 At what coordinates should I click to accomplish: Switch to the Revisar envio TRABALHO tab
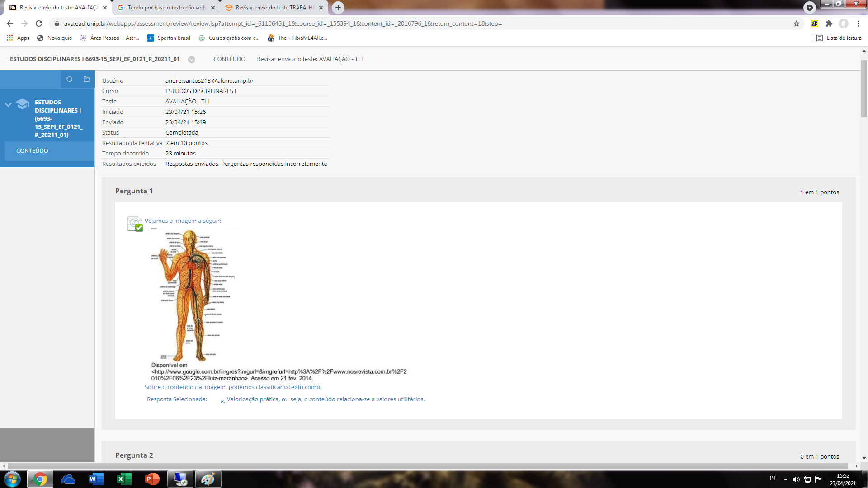pyautogui.click(x=274, y=8)
